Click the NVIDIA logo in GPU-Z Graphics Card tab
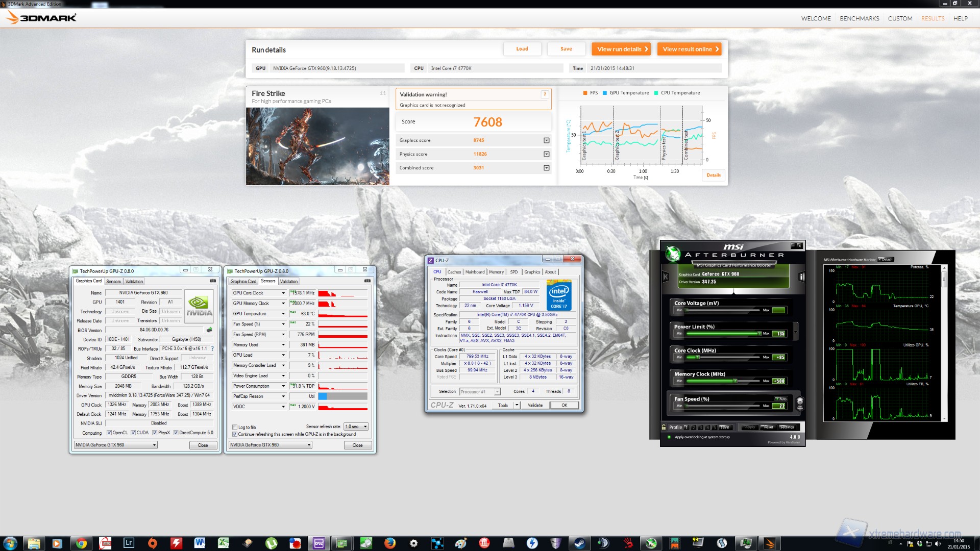The width and height of the screenshot is (980, 551). 199,306
